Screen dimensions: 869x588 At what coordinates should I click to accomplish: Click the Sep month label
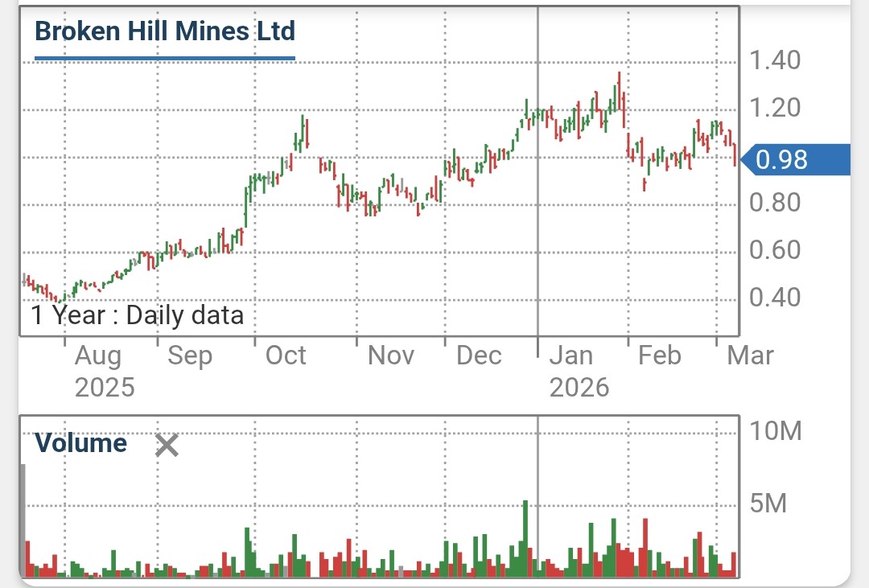click(x=190, y=356)
